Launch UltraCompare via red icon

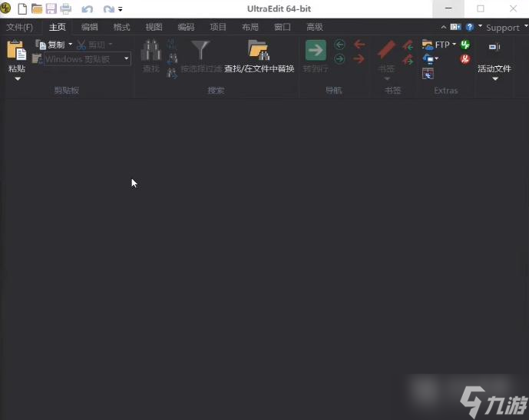click(465, 59)
